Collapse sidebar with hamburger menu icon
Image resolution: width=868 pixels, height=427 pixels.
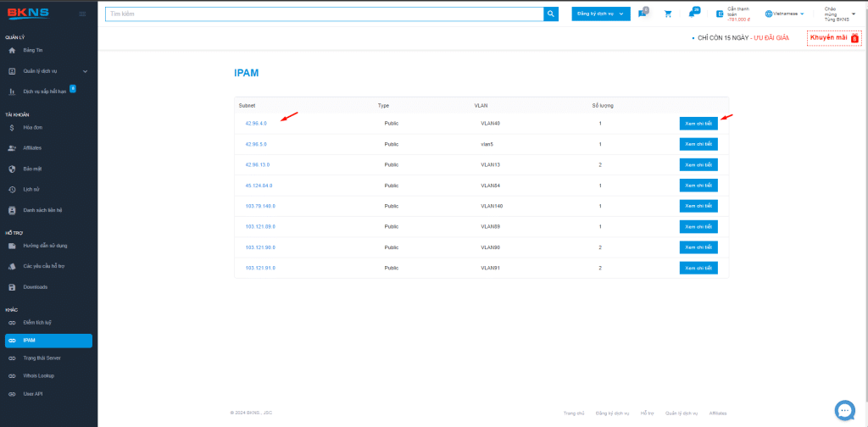[x=82, y=14]
